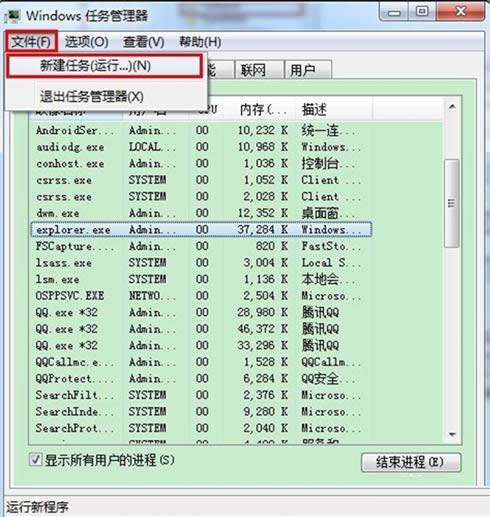Select the SearchFilt... process
The image size is (490, 517).
click(201, 395)
